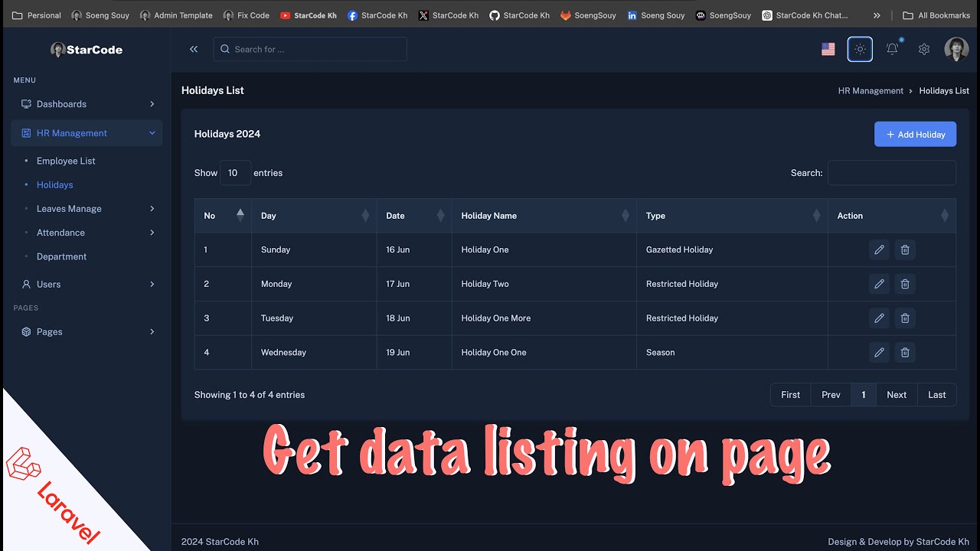Select page 1 in pagination
Screen dimensions: 980x551
coord(864,395)
